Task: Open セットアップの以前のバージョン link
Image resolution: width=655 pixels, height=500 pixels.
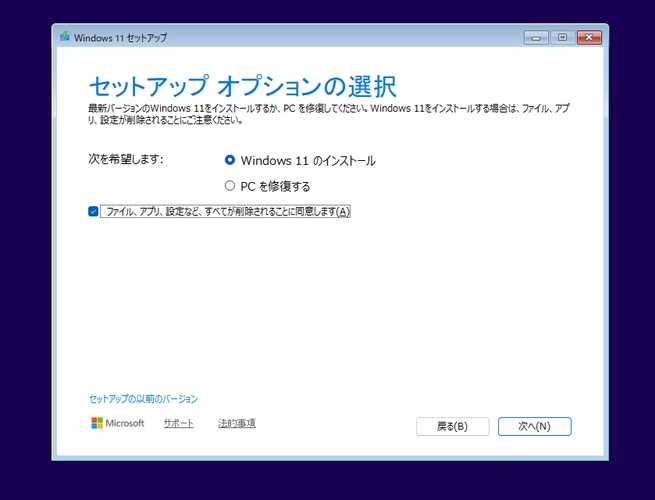Action: point(143,399)
